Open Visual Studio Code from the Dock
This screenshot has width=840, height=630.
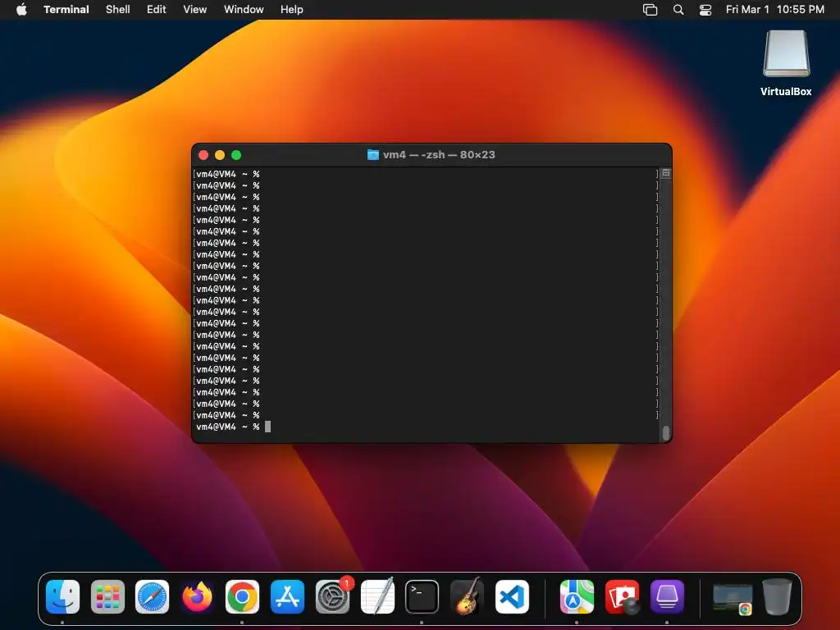point(512,596)
